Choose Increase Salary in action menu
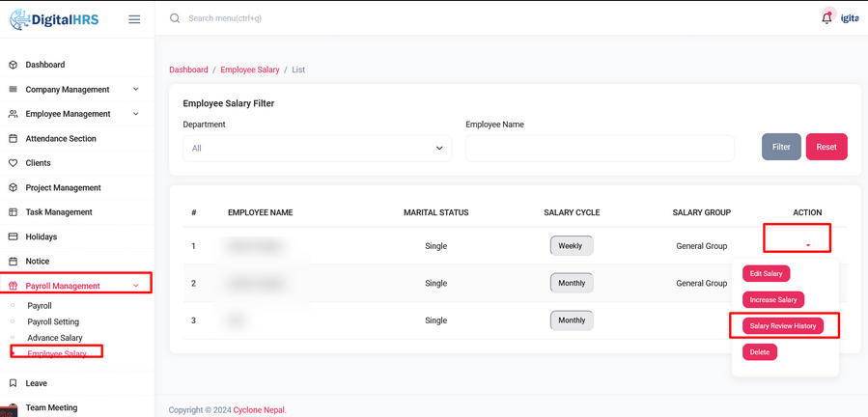The width and height of the screenshot is (868, 417). click(x=773, y=300)
